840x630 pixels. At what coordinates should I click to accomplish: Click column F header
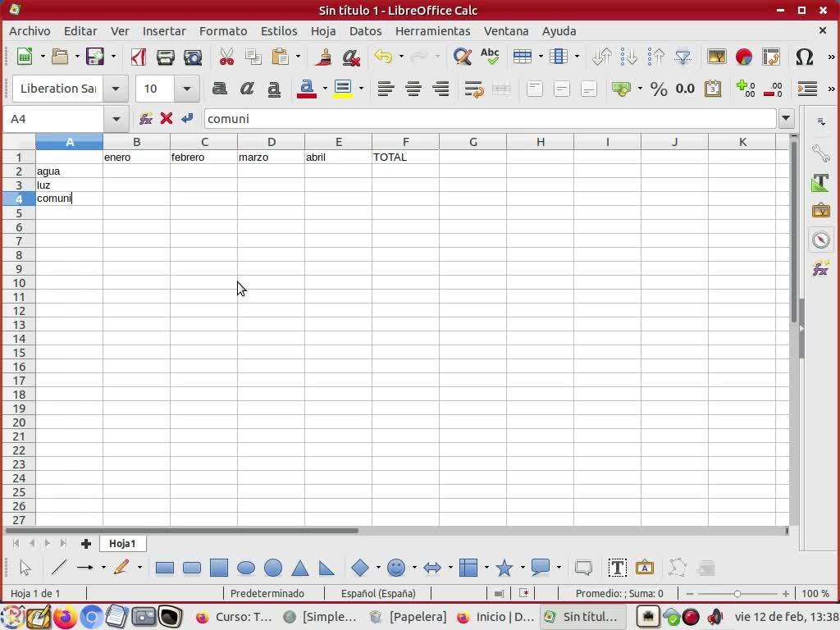[405, 142]
